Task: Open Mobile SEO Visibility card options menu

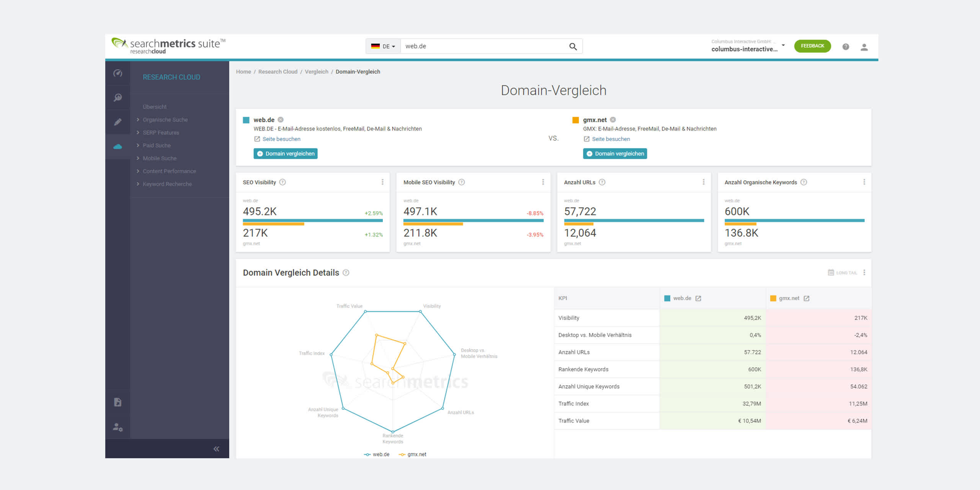Action: [x=543, y=182]
